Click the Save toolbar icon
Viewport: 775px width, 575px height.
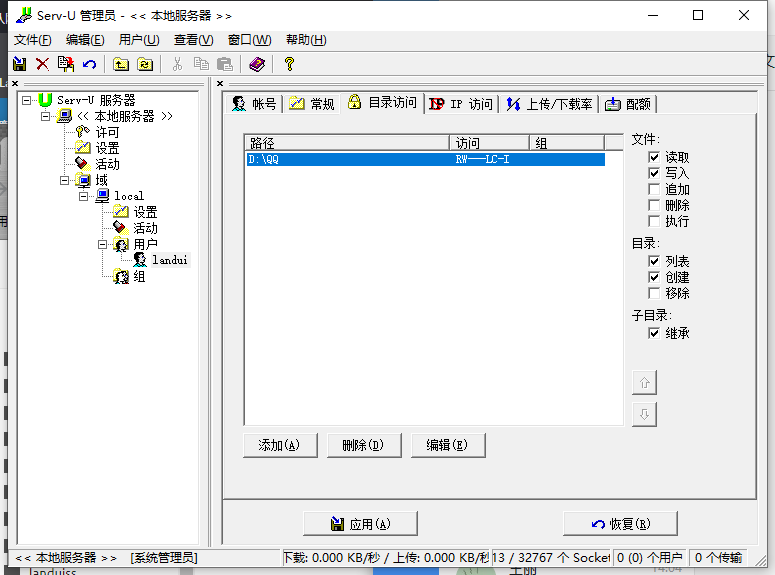click(x=19, y=64)
